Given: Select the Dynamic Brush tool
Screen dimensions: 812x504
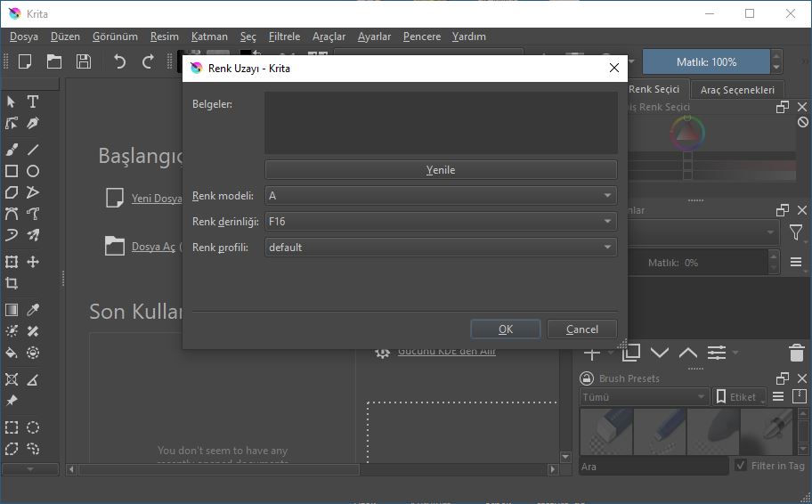Looking at the screenshot, I should click(12, 235).
